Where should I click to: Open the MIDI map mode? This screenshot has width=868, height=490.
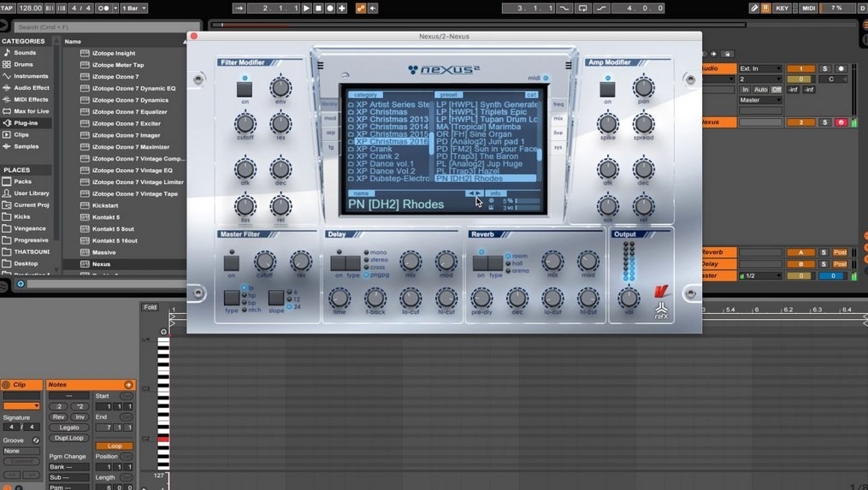point(808,9)
